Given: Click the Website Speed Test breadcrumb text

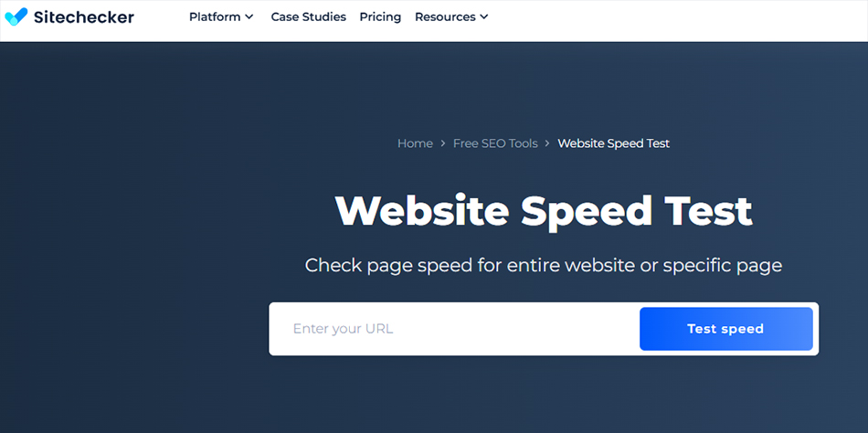Looking at the screenshot, I should [614, 143].
